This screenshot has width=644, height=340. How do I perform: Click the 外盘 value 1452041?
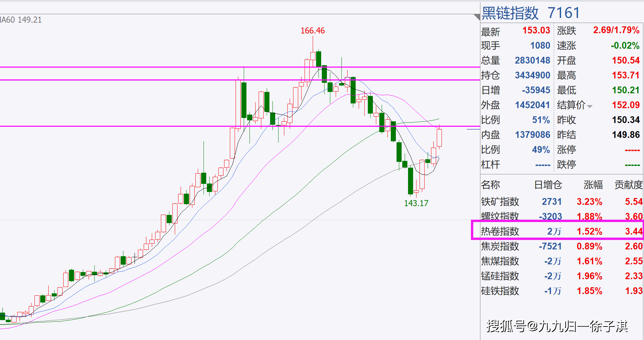tap(532, 105)
